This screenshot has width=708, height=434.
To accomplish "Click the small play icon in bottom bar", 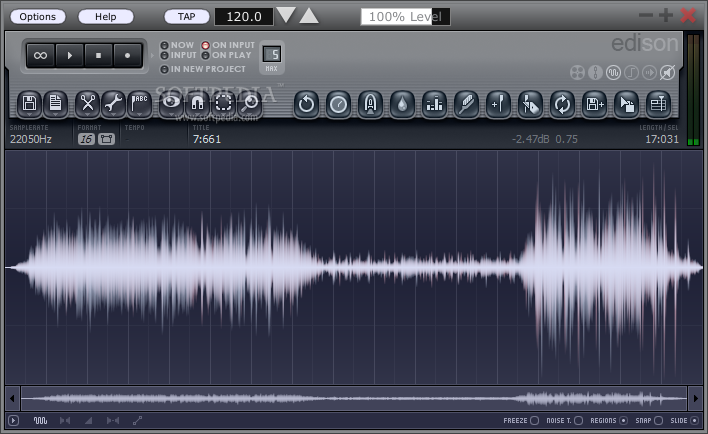I will [14, 420].
